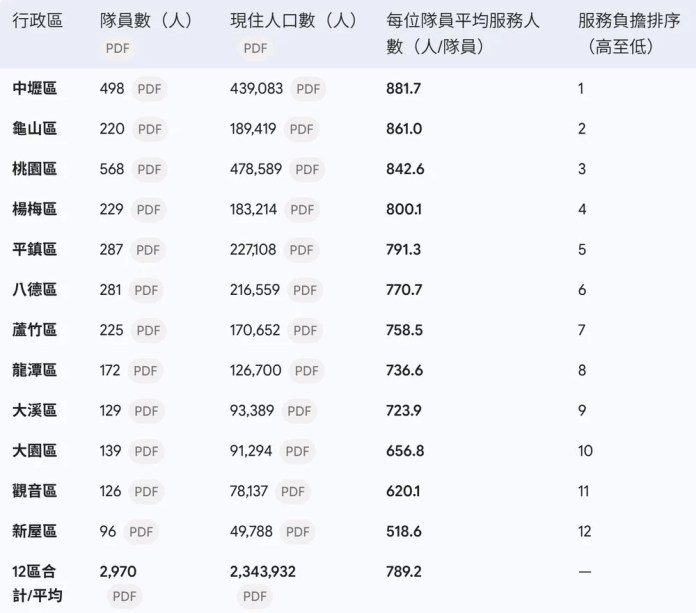This screenshot has width=696, height=613.
Task: Click the 12區合計/平均 row label
Action: [37, 584]
